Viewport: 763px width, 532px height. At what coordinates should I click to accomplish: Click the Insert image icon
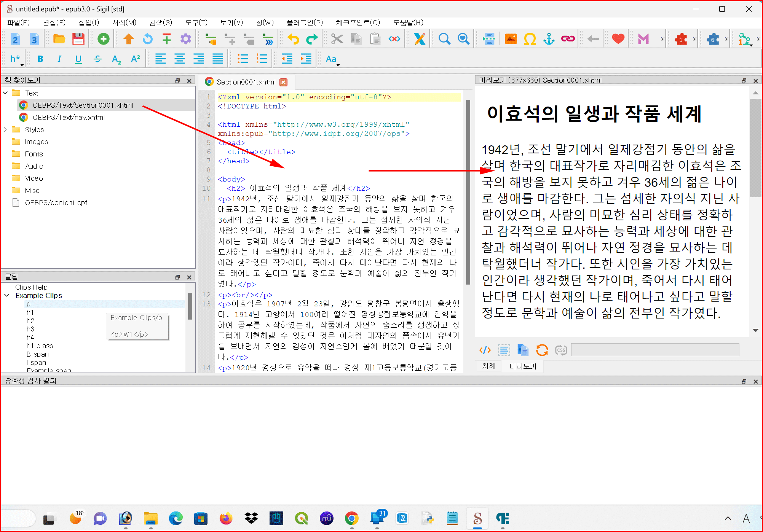click(x=511, y=39)
